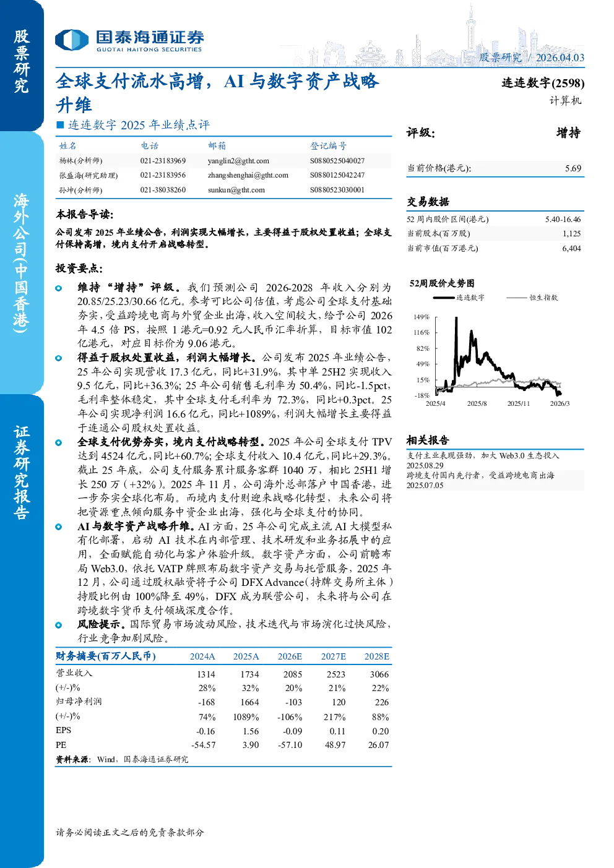Image resolution: width=614 pixels, height=868 pixels.
Task: Click phone number 021-23183956
Action: pos(163,175)
